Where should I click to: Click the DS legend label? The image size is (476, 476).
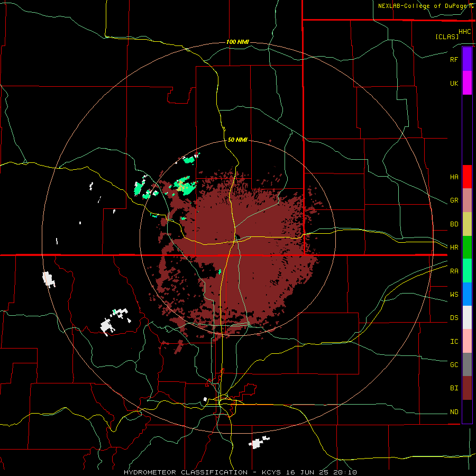click(454, 318)
